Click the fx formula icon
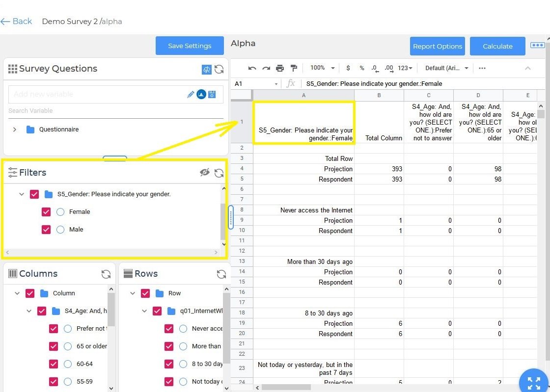This screenshot has height=392, width=550. [291, 83]
